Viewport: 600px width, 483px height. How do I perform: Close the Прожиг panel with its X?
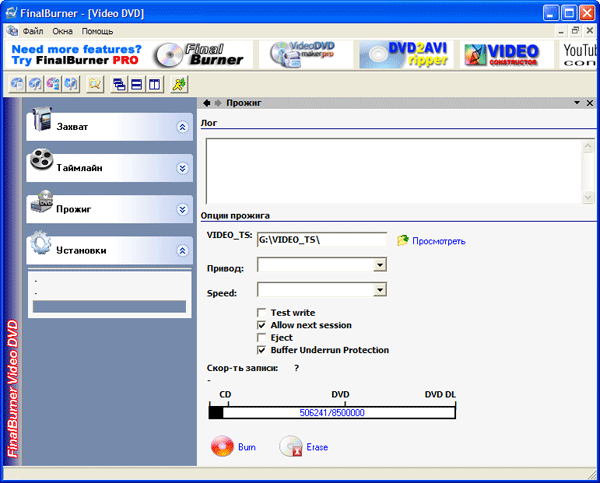point(590,103)
